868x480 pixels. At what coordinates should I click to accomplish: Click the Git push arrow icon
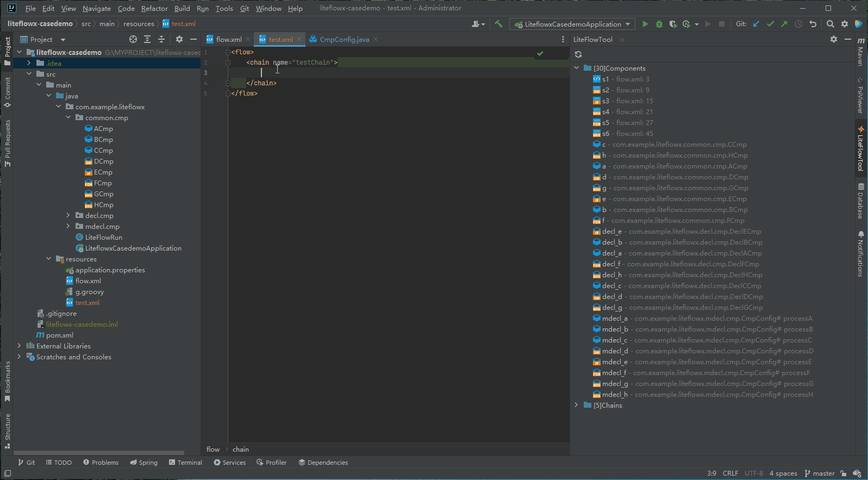(x=784, y=24)
